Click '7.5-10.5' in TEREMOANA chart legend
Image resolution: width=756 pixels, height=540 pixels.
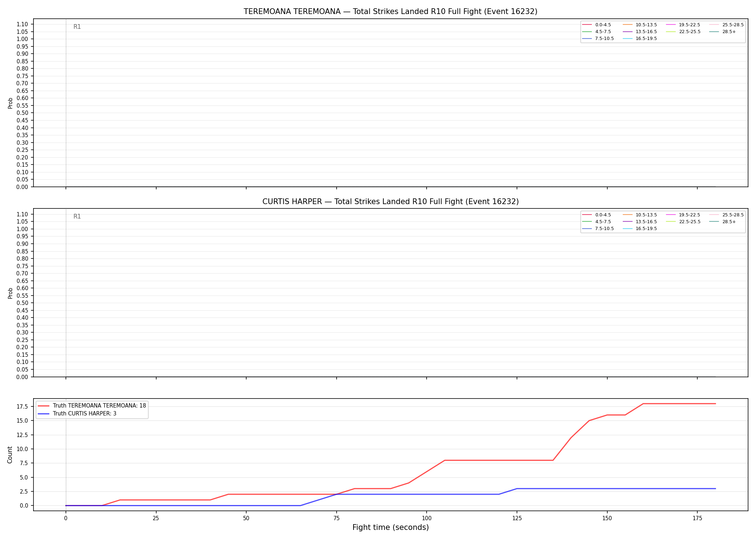coord(604,39)
